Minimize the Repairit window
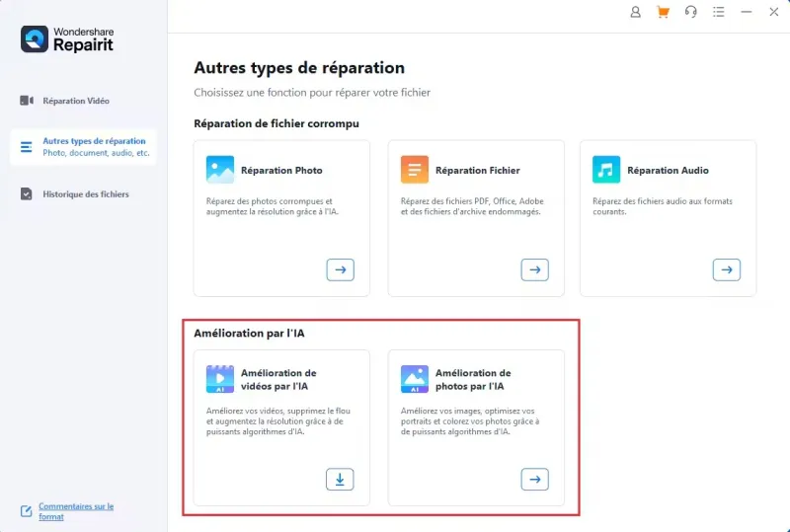The width and height of the screenshot is (790, 532). [746, 12]
